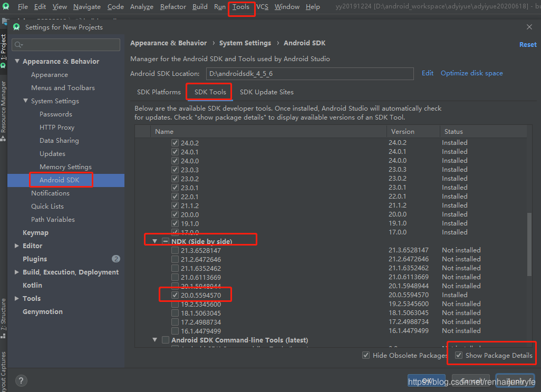Sort by the Name column header
The width and height of the screenshot is (541, 392).
coord(268,131)
